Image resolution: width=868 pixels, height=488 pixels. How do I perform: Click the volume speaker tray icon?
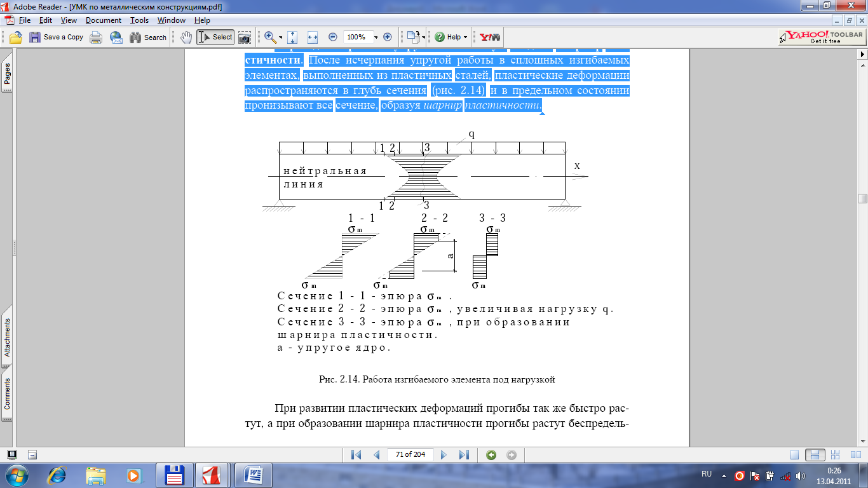[800, 475]
